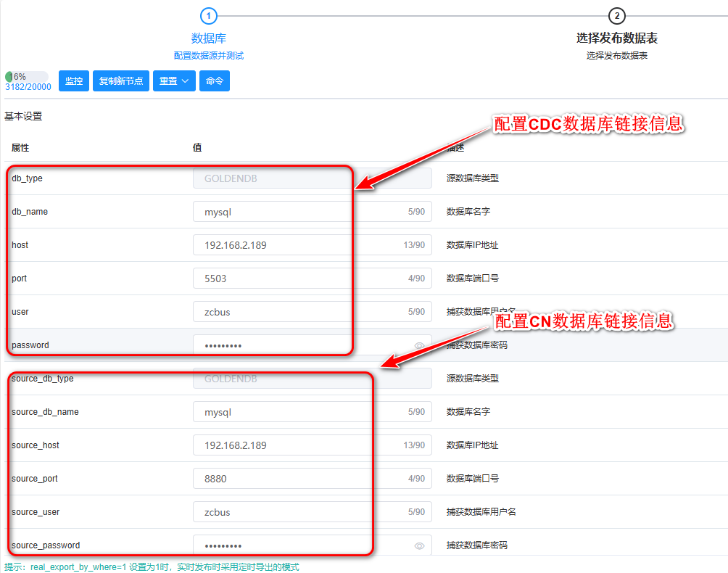Select the 数据库 step title

(208, 38)
